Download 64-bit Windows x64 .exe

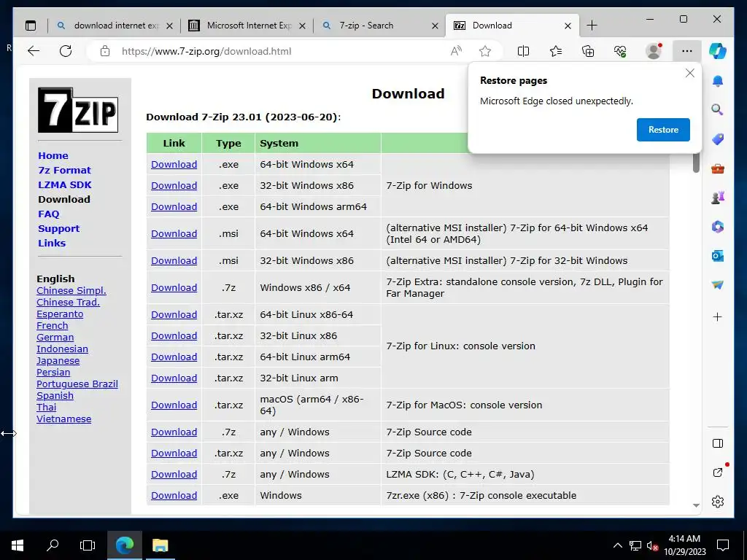pos(174,164)
